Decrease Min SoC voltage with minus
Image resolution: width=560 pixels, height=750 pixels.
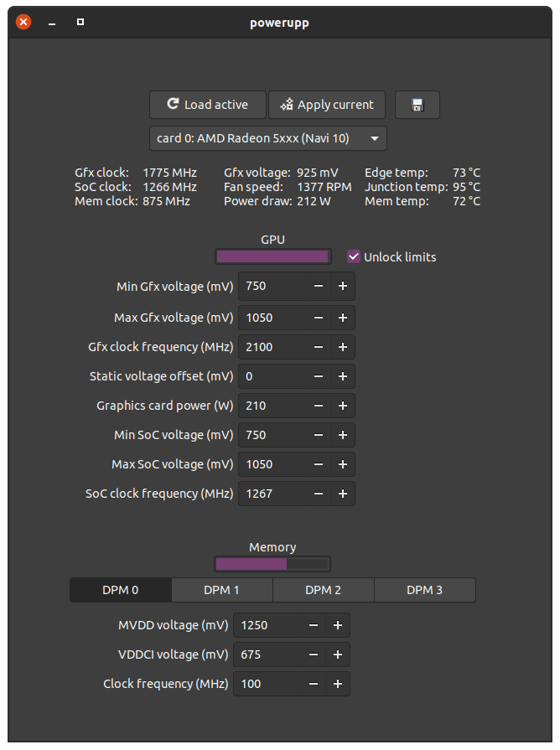click(319, 435)
